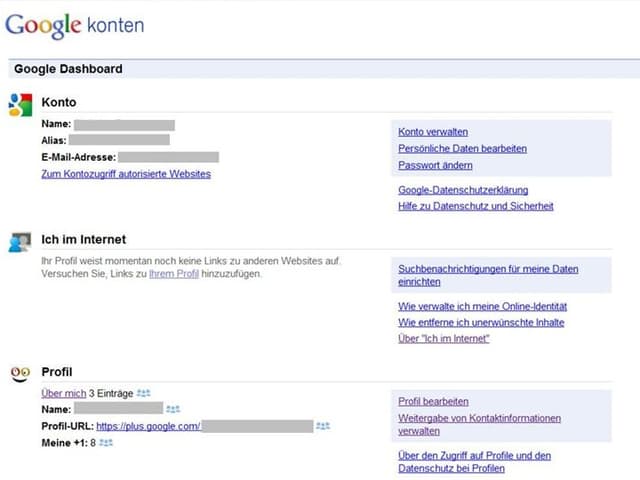
Task: Click the sharing icon next to the Profil Name field
Action: coord(173,409)
